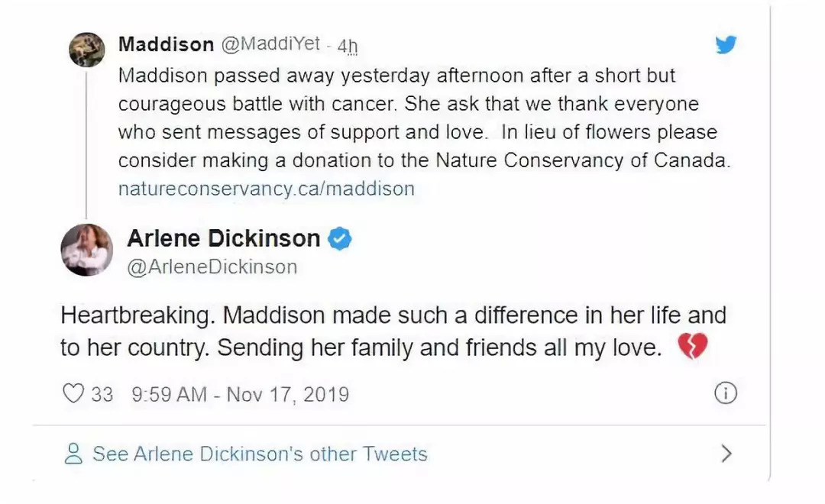Image resolution: width=825 pixels, height=504 pixels.
Task: Open the 4h timestamp on Maddison's tweet
Action: (x=347, y=46)
